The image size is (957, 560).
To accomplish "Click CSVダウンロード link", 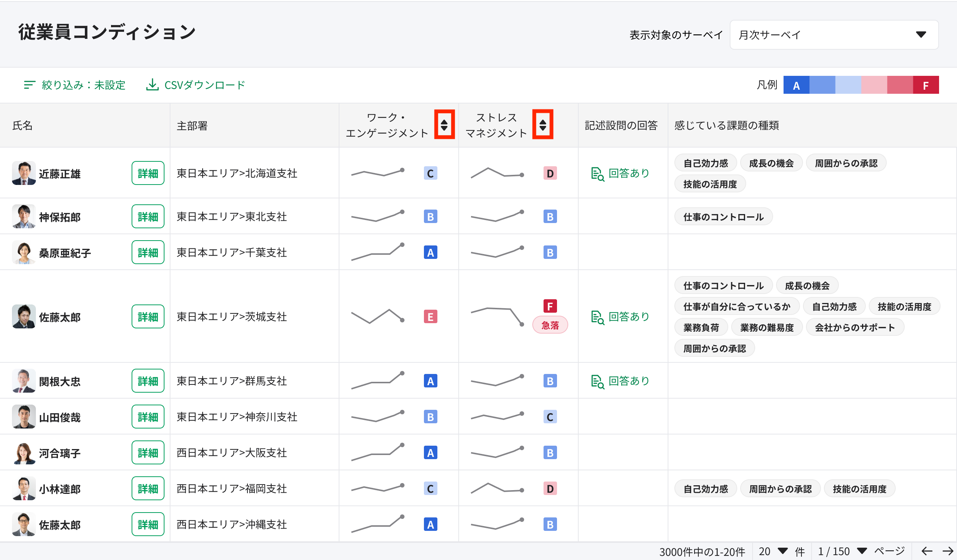I will 196,85.
